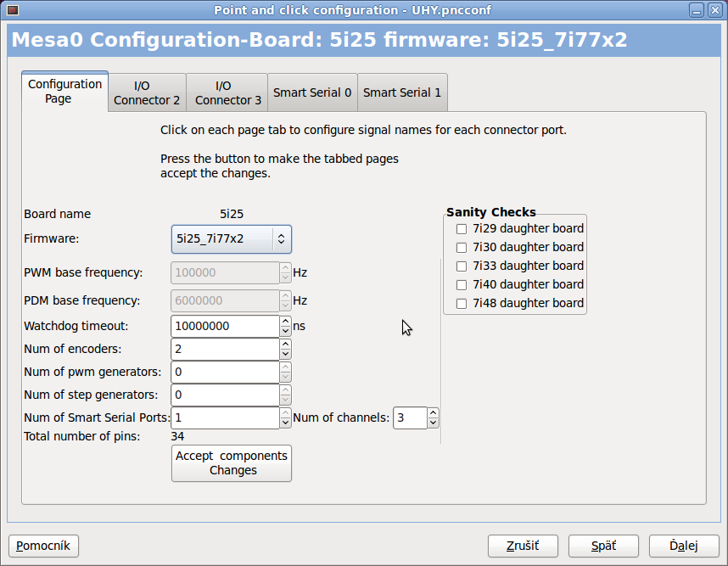The width and height of the screenshot is (728, 566).
Task: Check the 7i33 daughter board option
Action: (x=462, y=266)
